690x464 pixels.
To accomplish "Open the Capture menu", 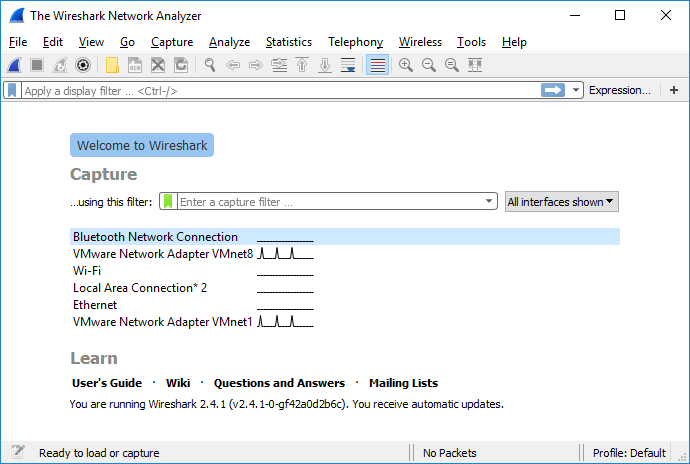I will click(x=172, y=42).
